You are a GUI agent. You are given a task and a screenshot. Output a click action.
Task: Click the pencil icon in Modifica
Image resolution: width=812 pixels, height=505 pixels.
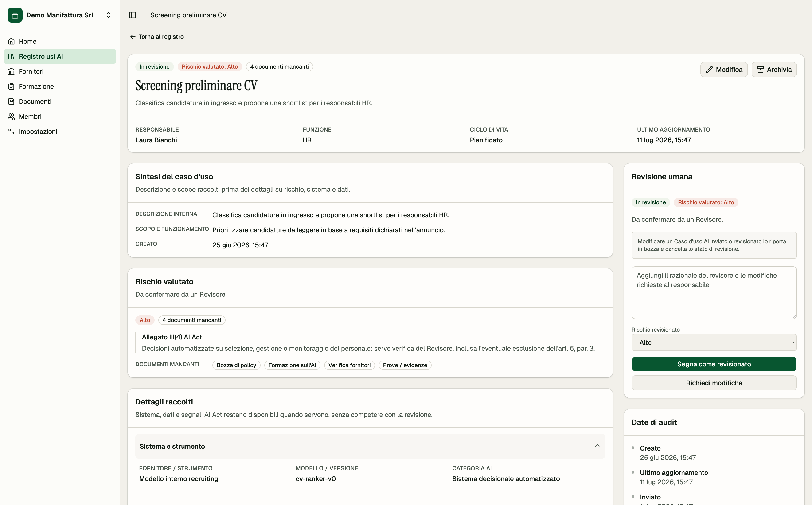(709, 70)
